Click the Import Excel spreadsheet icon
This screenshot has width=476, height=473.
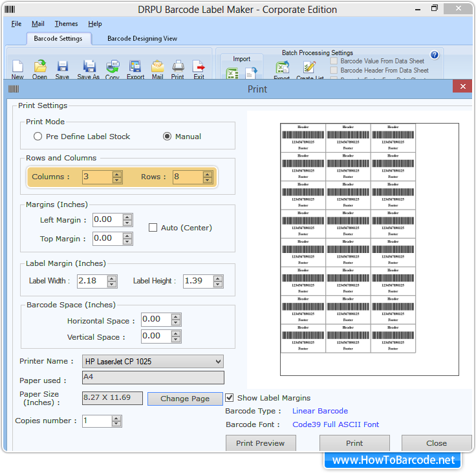pyautogui.click(x=232, y=73)
